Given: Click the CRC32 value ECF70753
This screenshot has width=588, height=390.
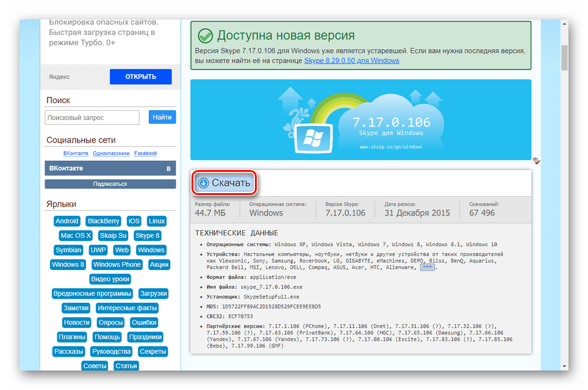Looking at the screenshot, I should click(240, 316).
